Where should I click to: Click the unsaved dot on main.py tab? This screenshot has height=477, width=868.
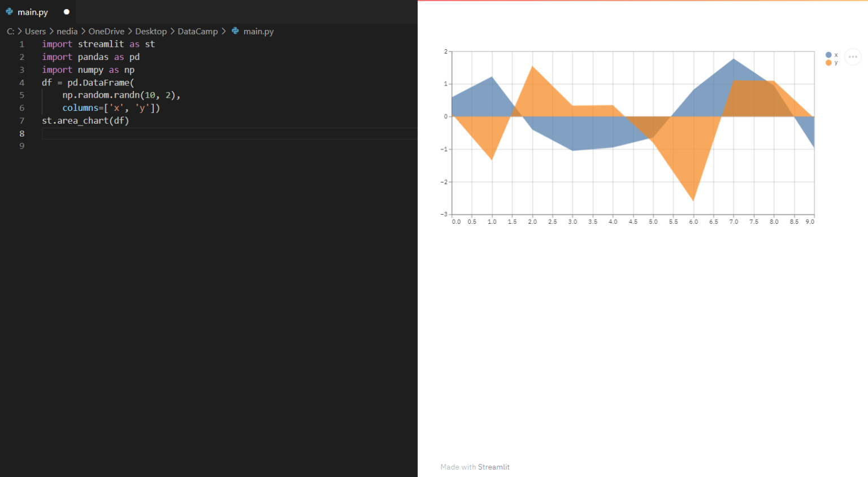pos(66,12)
